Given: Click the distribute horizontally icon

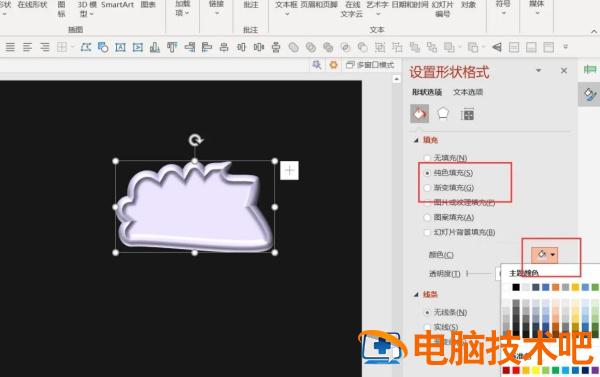Looking at the screenshot, I should (x=241, y=47).
